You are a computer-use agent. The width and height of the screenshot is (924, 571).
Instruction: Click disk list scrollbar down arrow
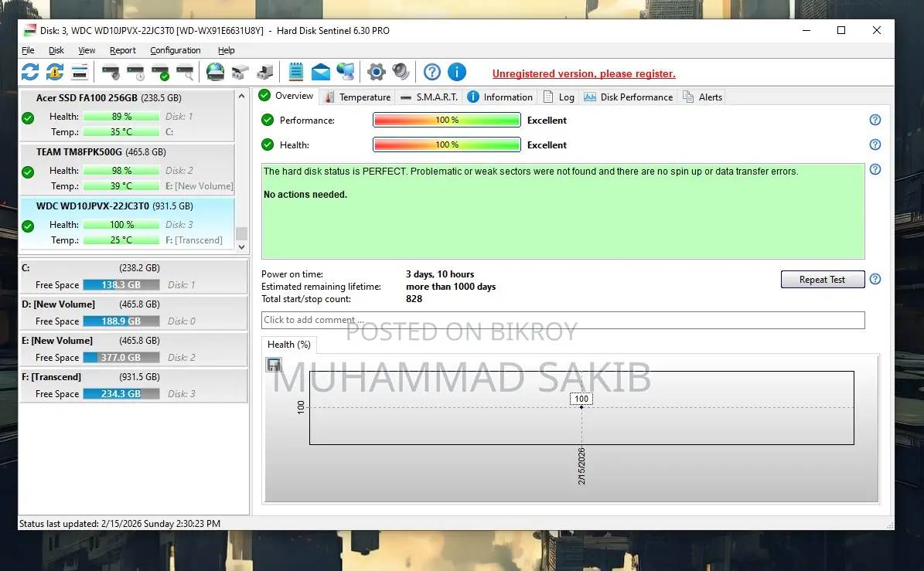(241, 247)
